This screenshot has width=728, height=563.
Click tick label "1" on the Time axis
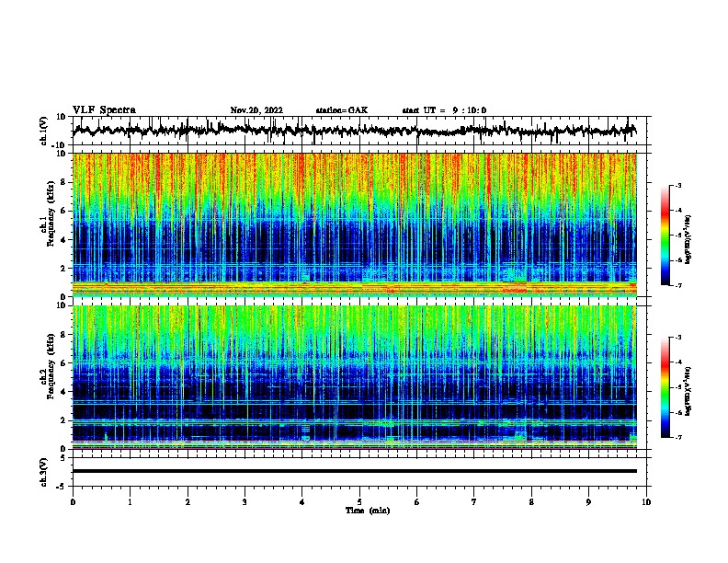coord(130,502)
